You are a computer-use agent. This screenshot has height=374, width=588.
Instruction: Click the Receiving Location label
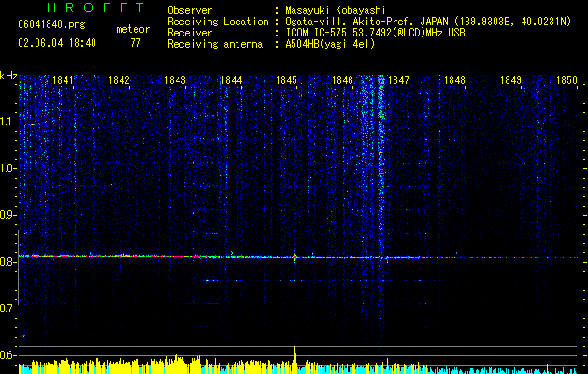(218, 22)
